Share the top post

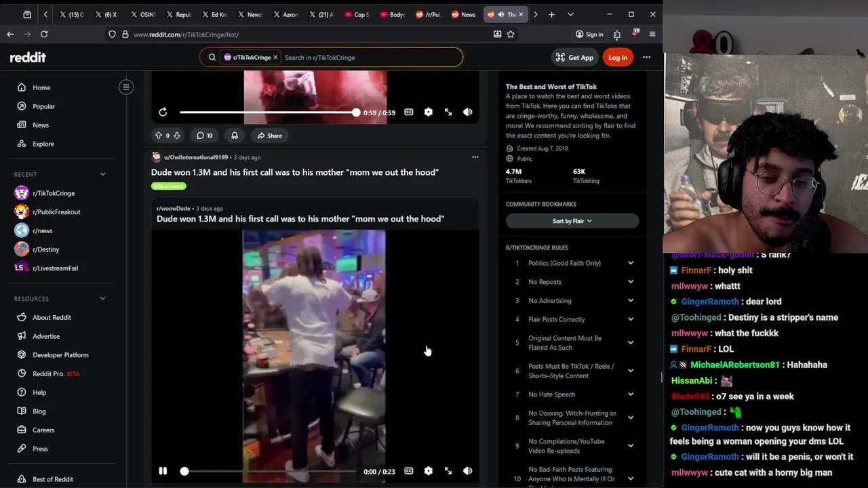pyautogui.click(x=269, y=136)
